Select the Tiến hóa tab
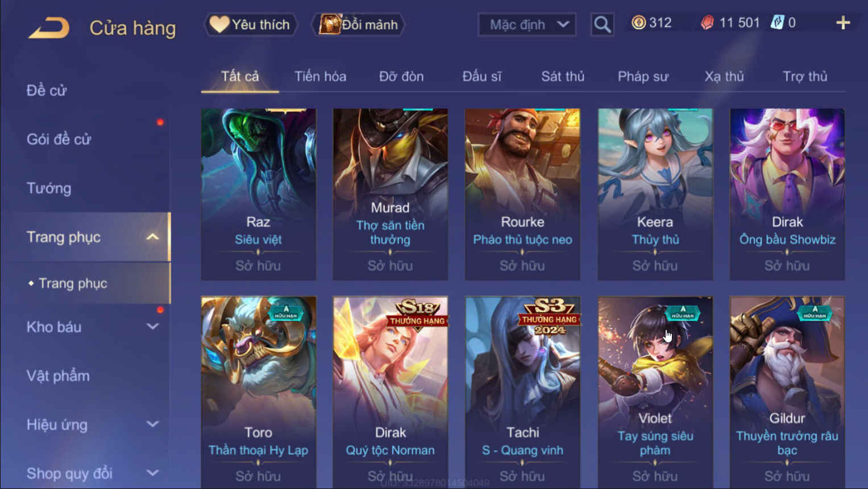Image resolution: width=868 pixels, height=489 pixels. [320, 76]
